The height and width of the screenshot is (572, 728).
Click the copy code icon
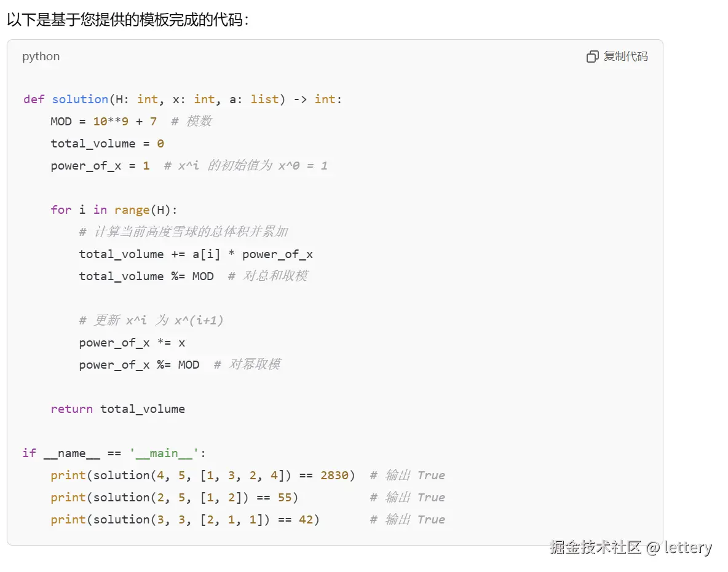(593, 57)
